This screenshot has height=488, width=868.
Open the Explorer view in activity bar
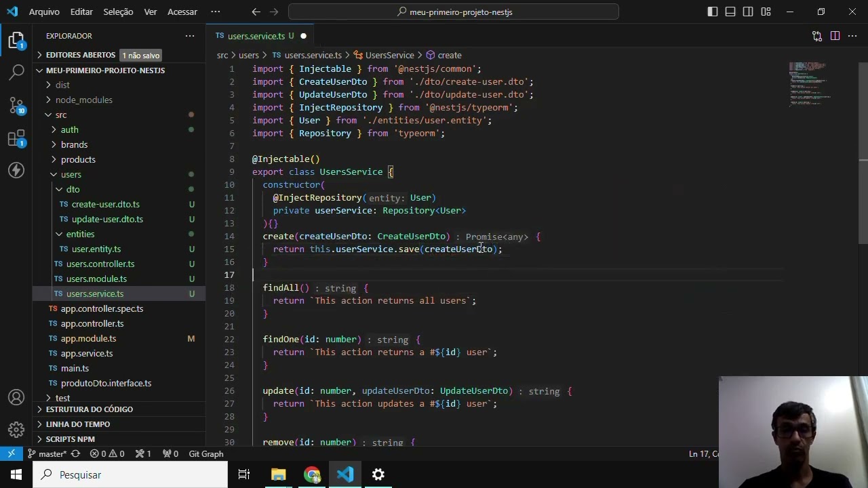[x=16, y=41]
